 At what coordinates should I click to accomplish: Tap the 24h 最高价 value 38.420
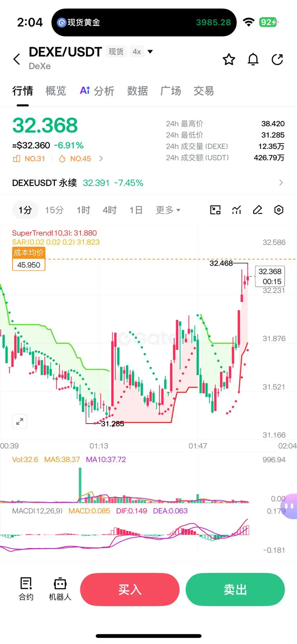(273, 124)
